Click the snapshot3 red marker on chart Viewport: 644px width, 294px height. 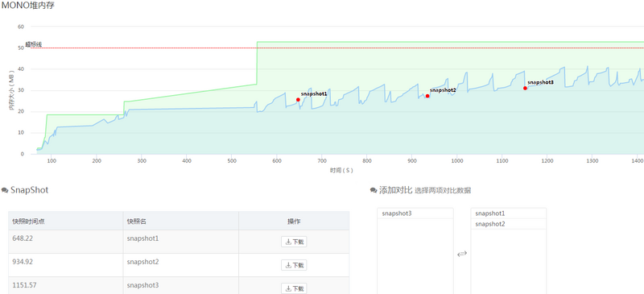(x=525, y=88)
